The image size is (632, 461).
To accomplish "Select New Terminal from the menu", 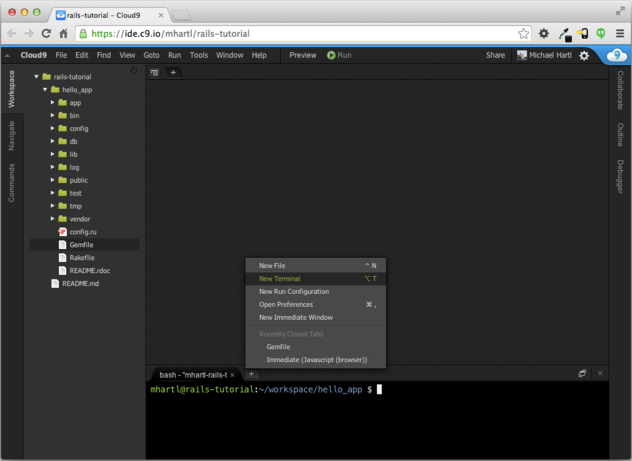I will [x=280, y=279].
